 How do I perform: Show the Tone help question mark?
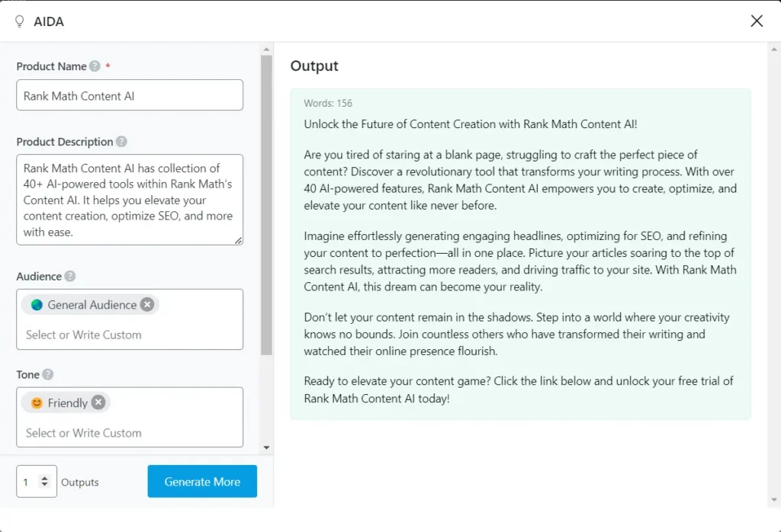tap(47, 374)
